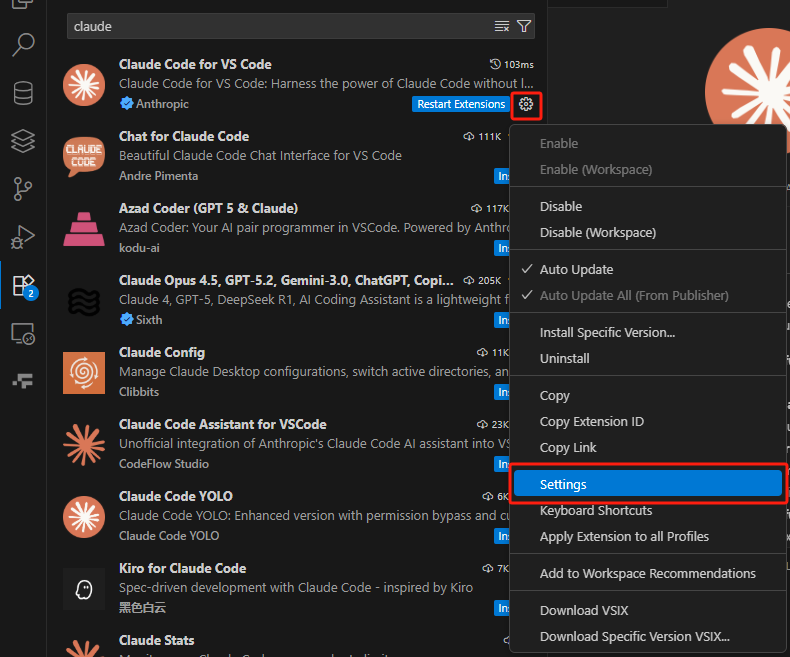Open the Claude Code YOLO title
The image size is (790, 657).
(176, 496)
